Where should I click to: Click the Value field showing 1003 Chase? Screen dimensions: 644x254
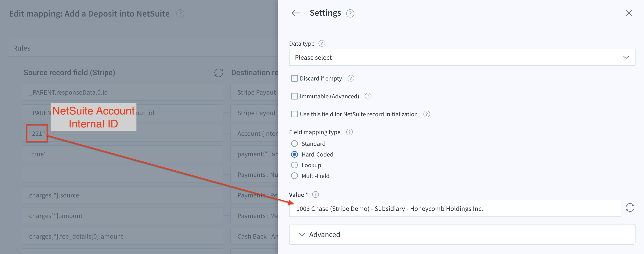[455, 208]
